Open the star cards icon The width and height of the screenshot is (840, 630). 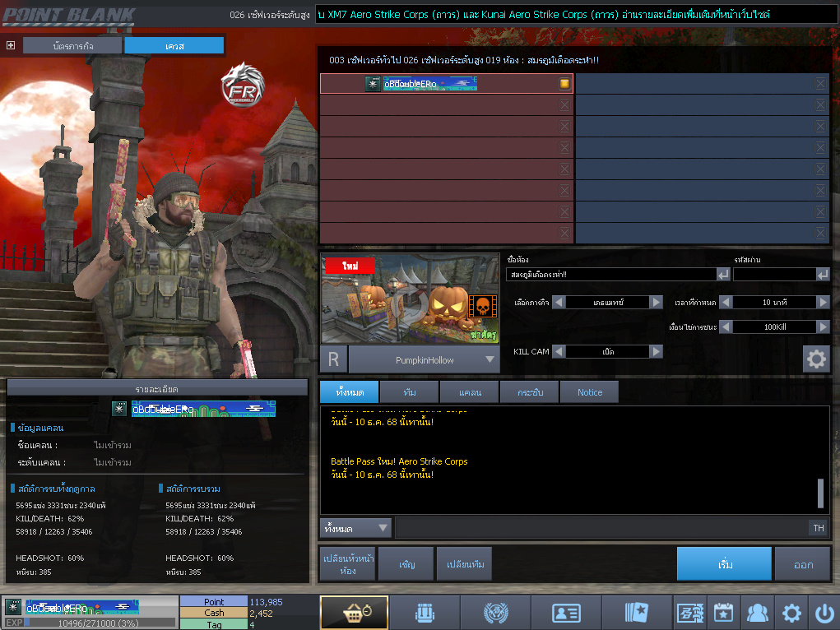[636, 613]
